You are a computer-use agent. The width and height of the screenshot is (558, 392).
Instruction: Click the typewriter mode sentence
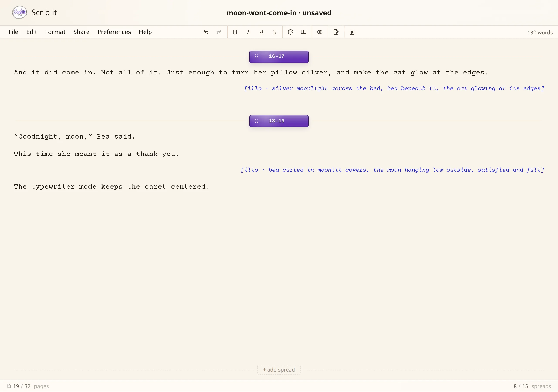(112, 187)
